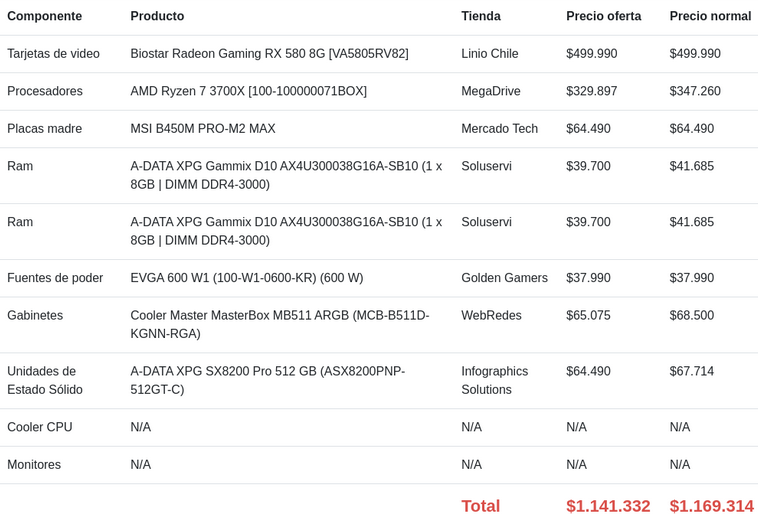
Task: Select the MSI B450M PRO-M2 MAX entry
Action: [x=203, y=129]
